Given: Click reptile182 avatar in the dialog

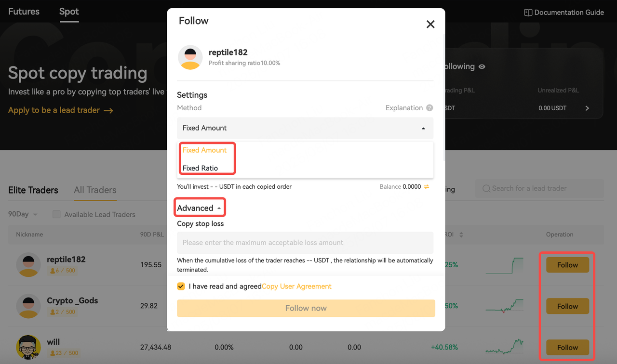Looking at the screenshot, I should coord(190,57).
